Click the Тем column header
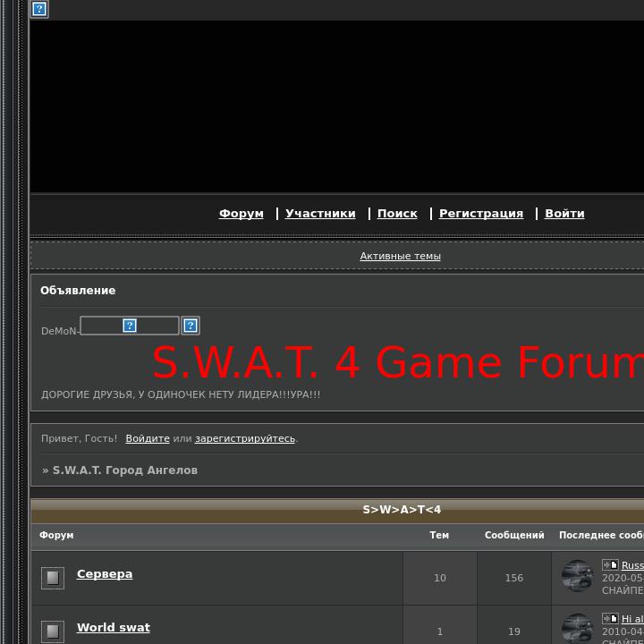 (439, 535)
